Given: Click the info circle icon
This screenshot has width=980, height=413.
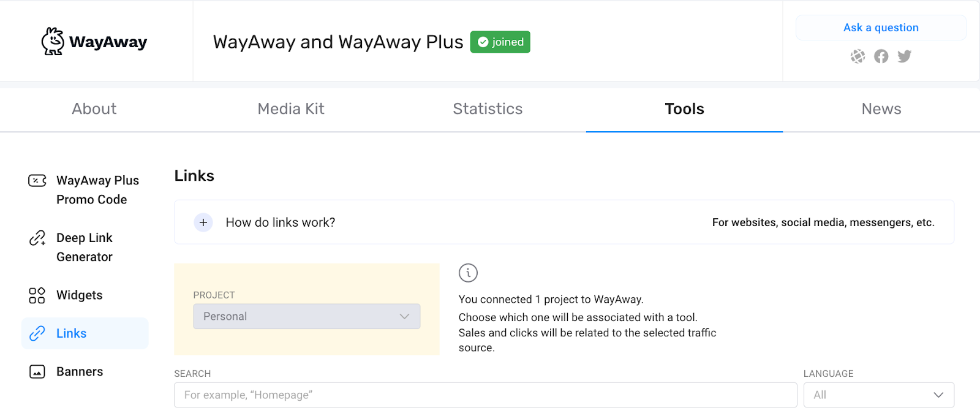Looking at the screenshot, I should click(x=468, y=273).
